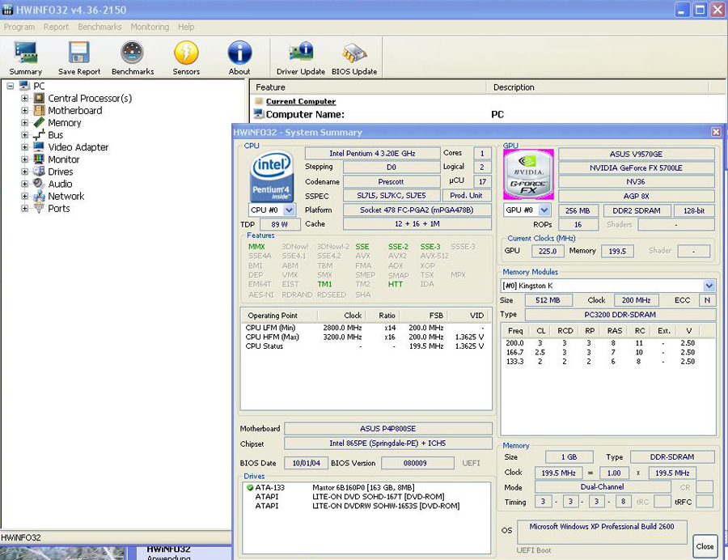728x560 pixels.
Task: Expand the Drives tree node
Action: coord(24,172)
